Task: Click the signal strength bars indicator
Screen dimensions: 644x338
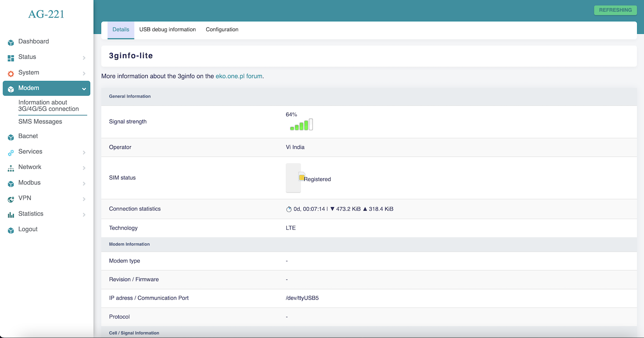Action: click(x=301, y=125)
